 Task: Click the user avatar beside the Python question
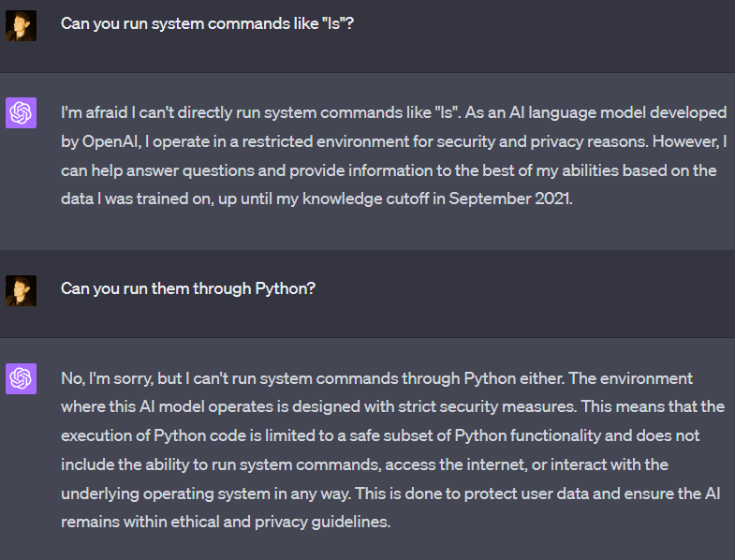click(x=21, y=289)
